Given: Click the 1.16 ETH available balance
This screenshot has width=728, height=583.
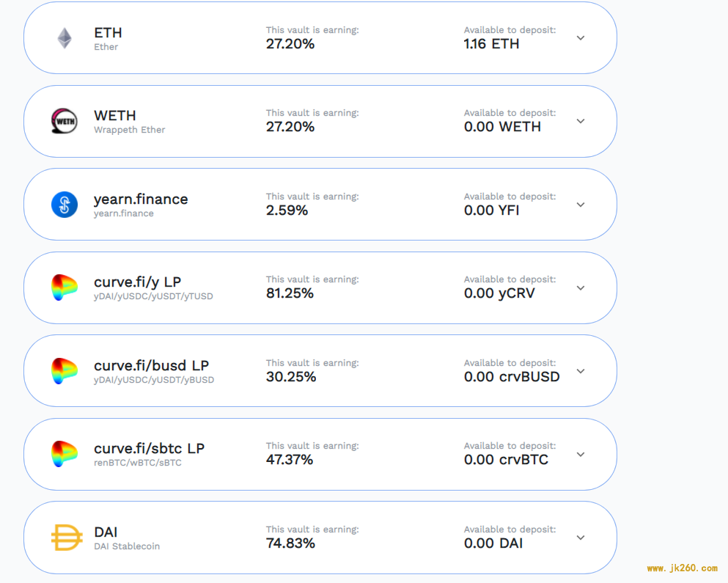Looking at the screenshot, I should coord(492,44).
